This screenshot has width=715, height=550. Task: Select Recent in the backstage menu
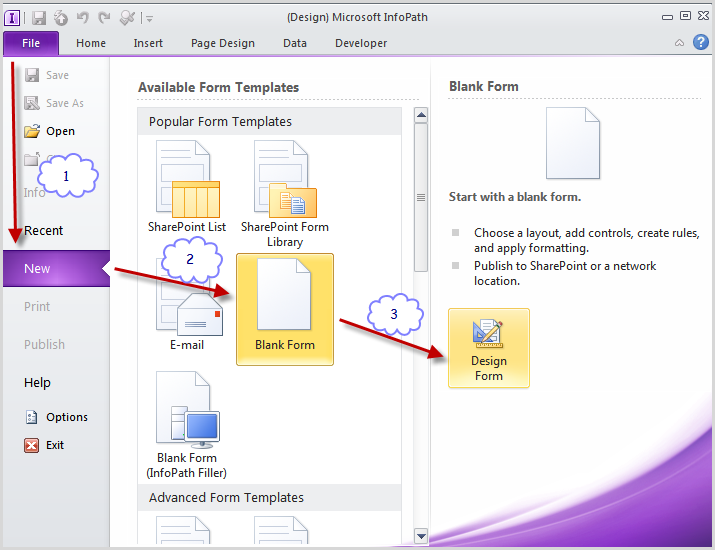[43, 231]
